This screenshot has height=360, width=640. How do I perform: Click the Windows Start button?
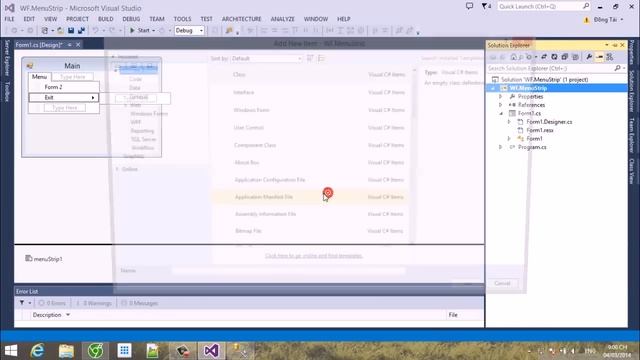pyautogui.click(x=11, y=351)
